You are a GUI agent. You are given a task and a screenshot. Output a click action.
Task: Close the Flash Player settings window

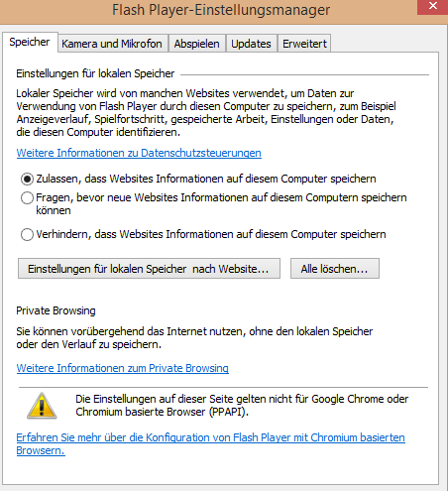[x=432, y=7]
